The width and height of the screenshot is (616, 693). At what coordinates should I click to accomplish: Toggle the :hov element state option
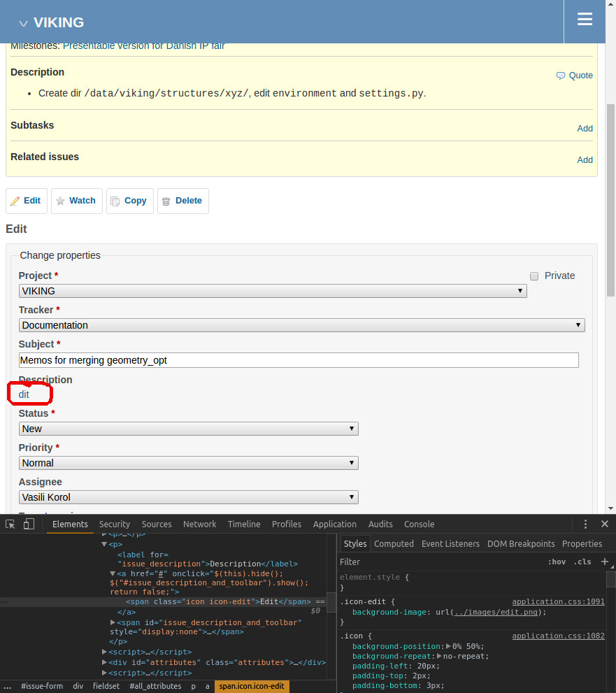[557, 562]
